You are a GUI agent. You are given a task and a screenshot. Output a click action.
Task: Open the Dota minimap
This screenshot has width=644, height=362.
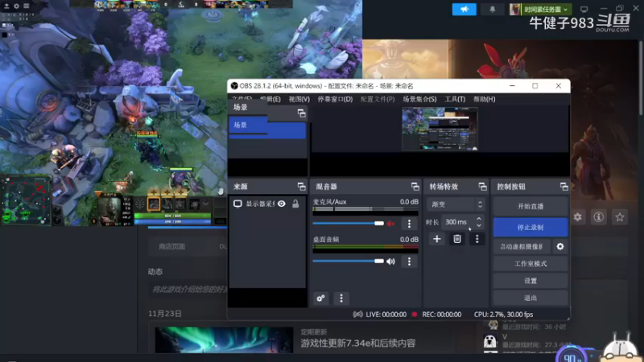(x=26, y=201)
